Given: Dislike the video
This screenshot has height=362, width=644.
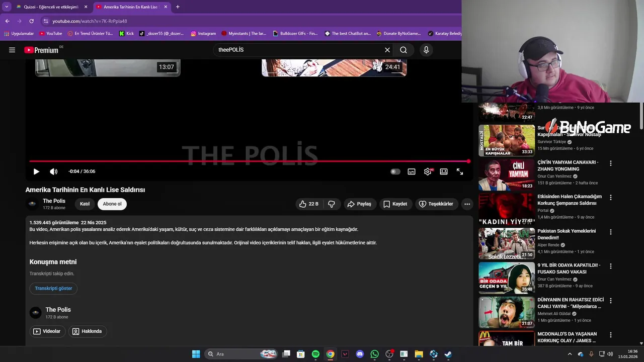Looking at the screenshot, I should coord(332,204).
